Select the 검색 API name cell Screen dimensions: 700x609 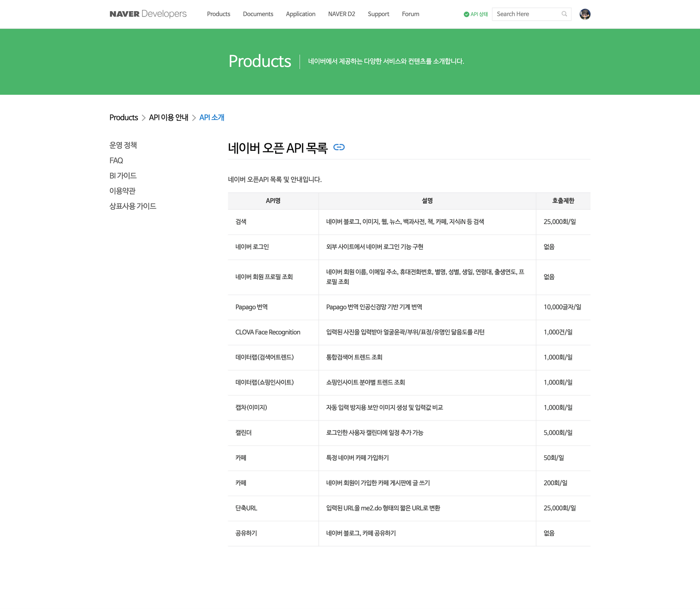[273, 222]
